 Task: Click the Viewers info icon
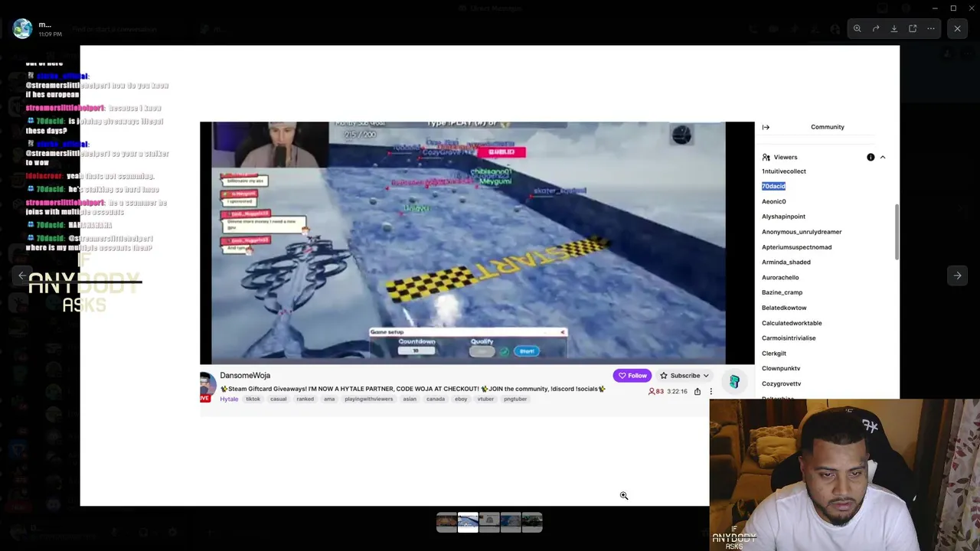click(x=871, y=157)
